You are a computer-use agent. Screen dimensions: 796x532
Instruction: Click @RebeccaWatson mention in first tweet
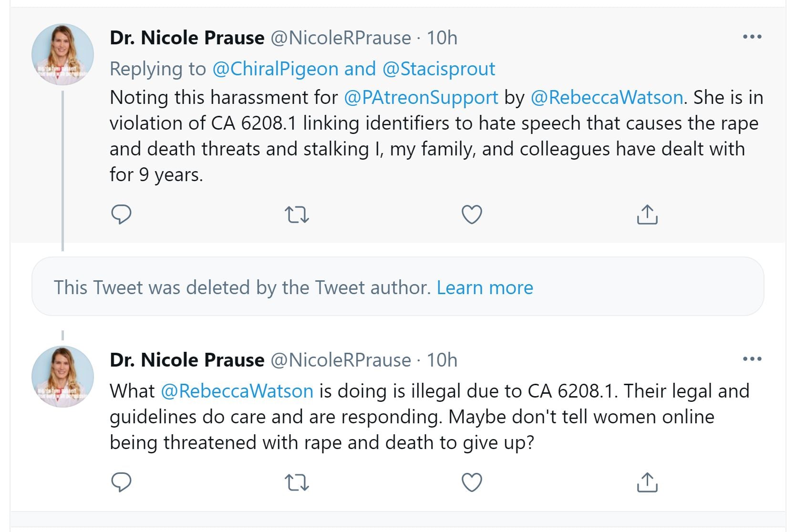[607, 98]
